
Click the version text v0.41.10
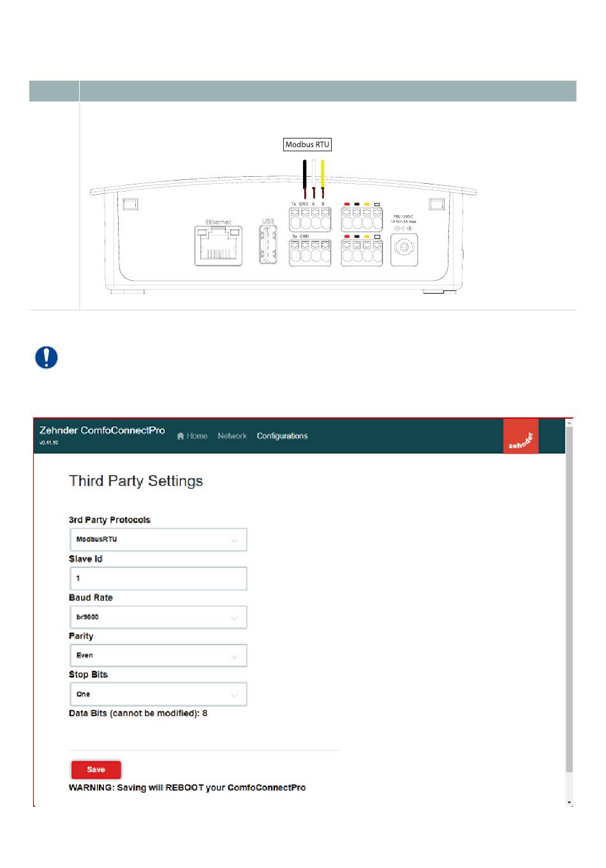[48, 442]
